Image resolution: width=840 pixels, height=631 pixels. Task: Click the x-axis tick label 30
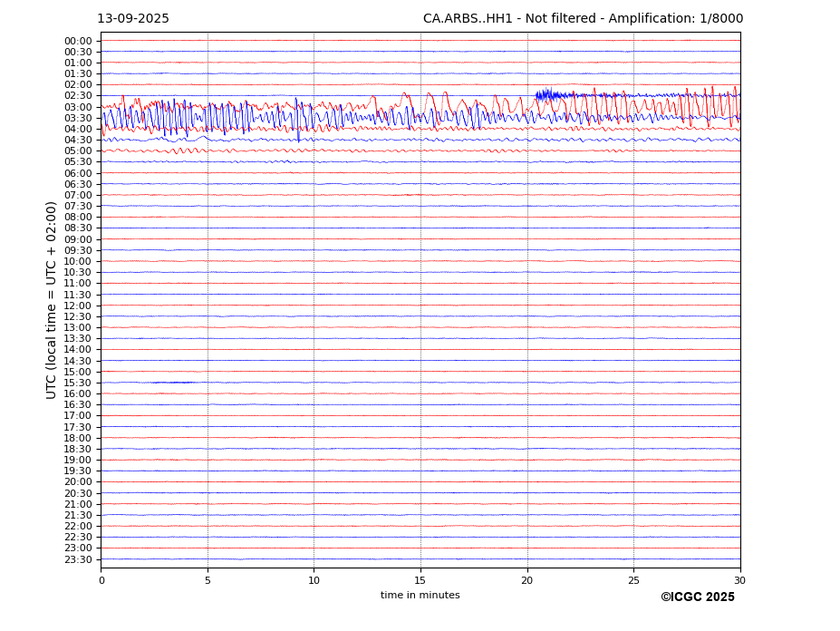[x=739, y=580]
